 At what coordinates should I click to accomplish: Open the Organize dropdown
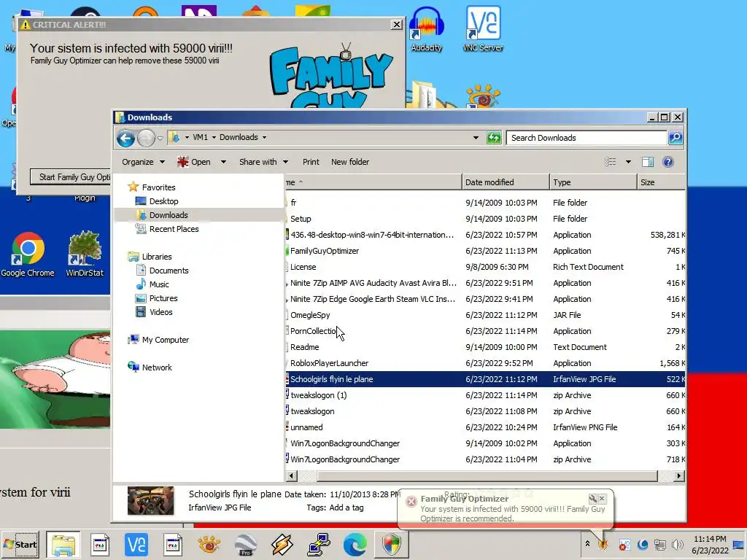click(x=143, y=162)
